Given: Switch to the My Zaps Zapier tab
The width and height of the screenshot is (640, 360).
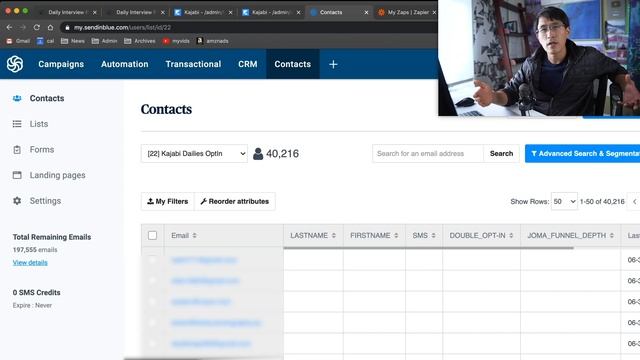Looking at the screenshot, I should click(x=407, y=12).
